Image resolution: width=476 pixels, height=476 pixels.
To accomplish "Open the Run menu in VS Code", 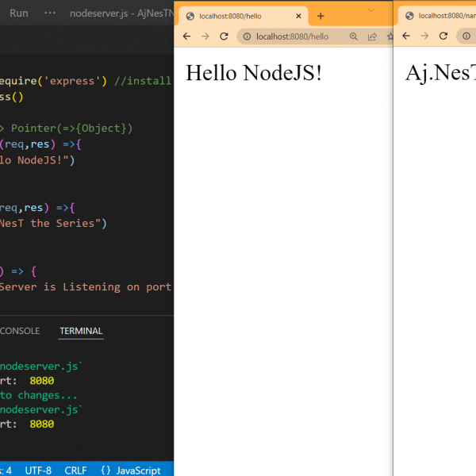I will 19,13.
